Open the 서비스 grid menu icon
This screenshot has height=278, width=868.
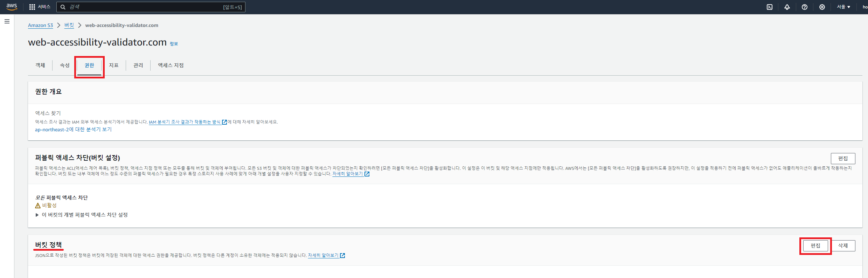point(32,7)
